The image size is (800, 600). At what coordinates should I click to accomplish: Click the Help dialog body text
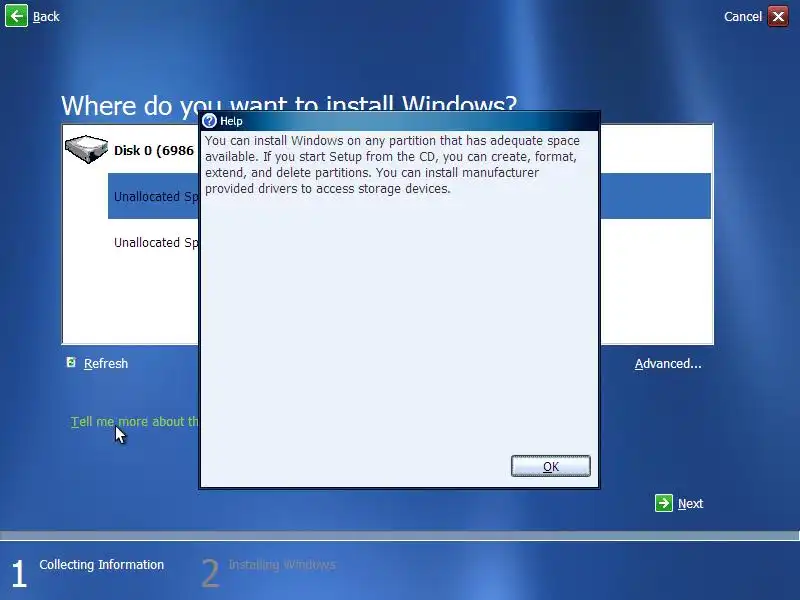coord(392,164)
